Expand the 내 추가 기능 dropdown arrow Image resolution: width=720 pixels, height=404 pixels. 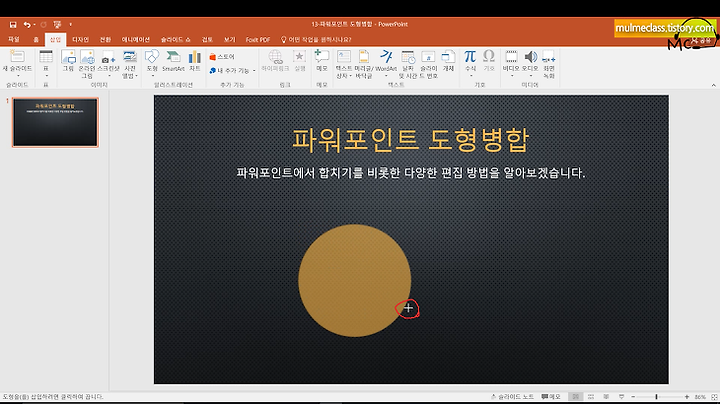pyautogui.click(x=254, y=71)
